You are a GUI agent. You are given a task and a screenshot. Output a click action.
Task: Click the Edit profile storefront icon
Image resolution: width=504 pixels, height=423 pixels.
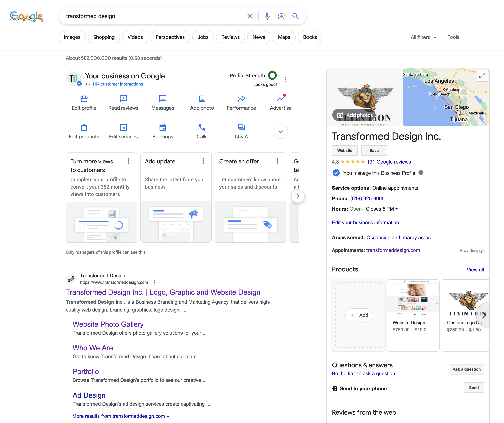pyautogui.click(x=84, y=99)
